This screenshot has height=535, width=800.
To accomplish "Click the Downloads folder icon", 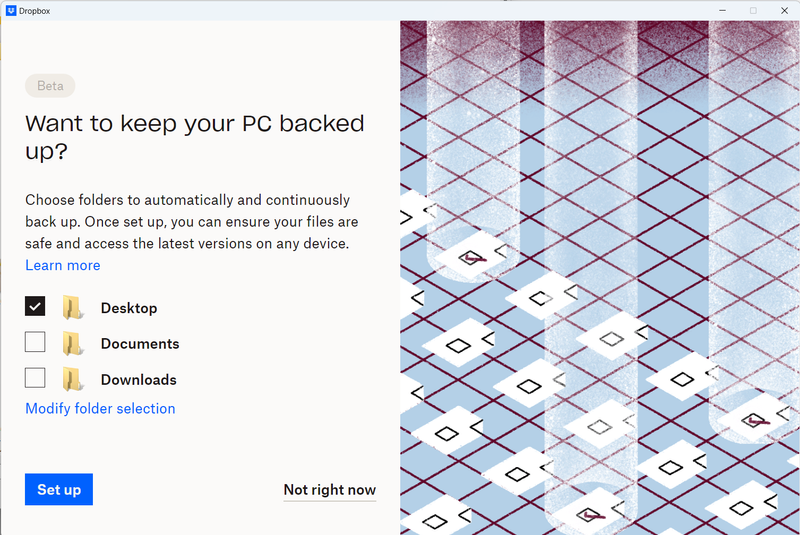I will [72, 379].
